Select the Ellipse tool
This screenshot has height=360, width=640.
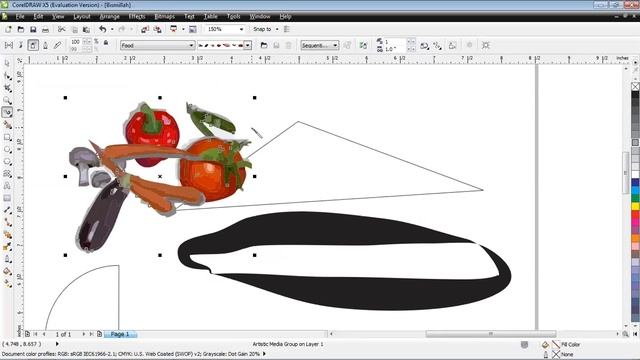pyautogui.click(x=7, y=149)
